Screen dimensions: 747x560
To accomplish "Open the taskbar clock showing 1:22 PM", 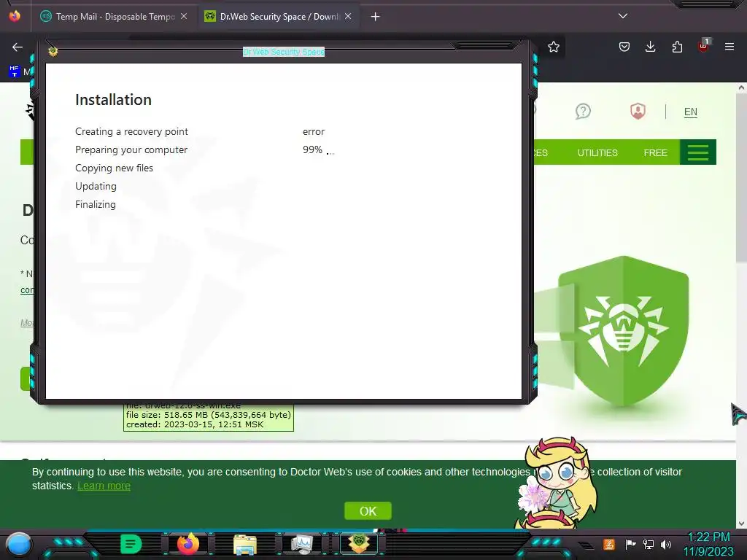I will coord(708,544).
